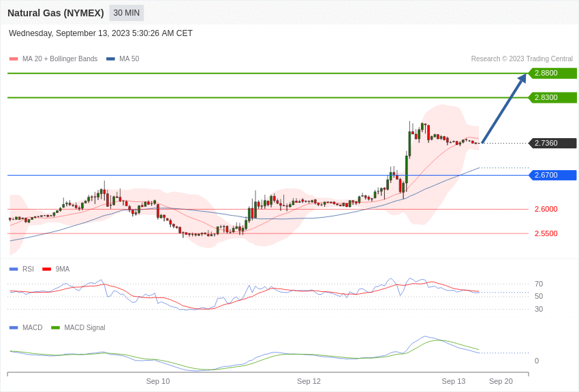This screenshot has height=392, width=579.
Task: Select the green 2.8300 resistance price tag
Action: tap(553, 97)
